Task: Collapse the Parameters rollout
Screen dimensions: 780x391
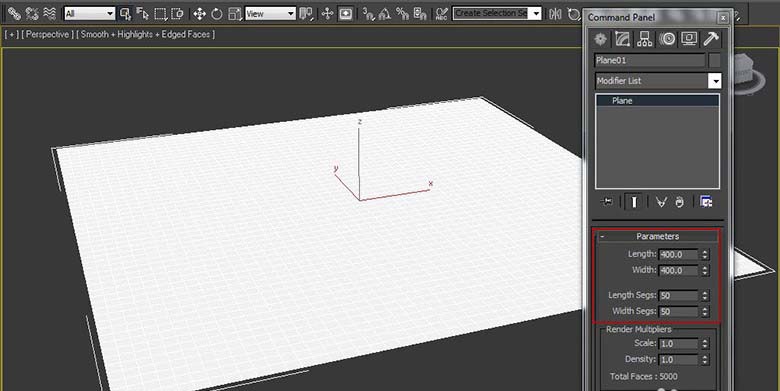Action: pyautogui.click(x=657, y=236)
